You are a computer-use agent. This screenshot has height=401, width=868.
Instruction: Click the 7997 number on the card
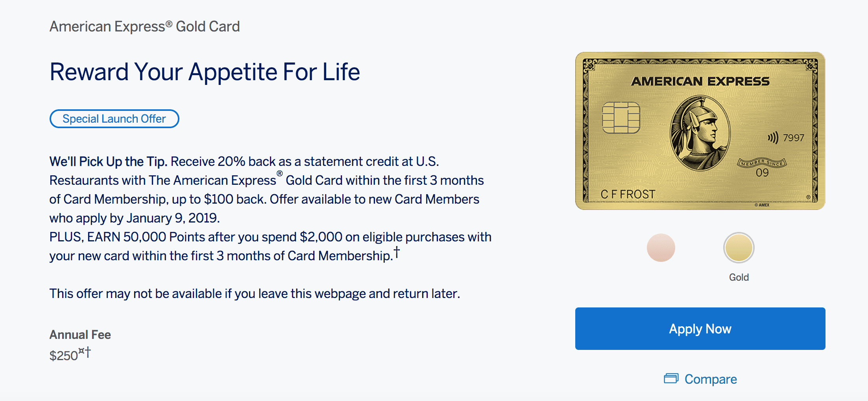pos(793,138)
